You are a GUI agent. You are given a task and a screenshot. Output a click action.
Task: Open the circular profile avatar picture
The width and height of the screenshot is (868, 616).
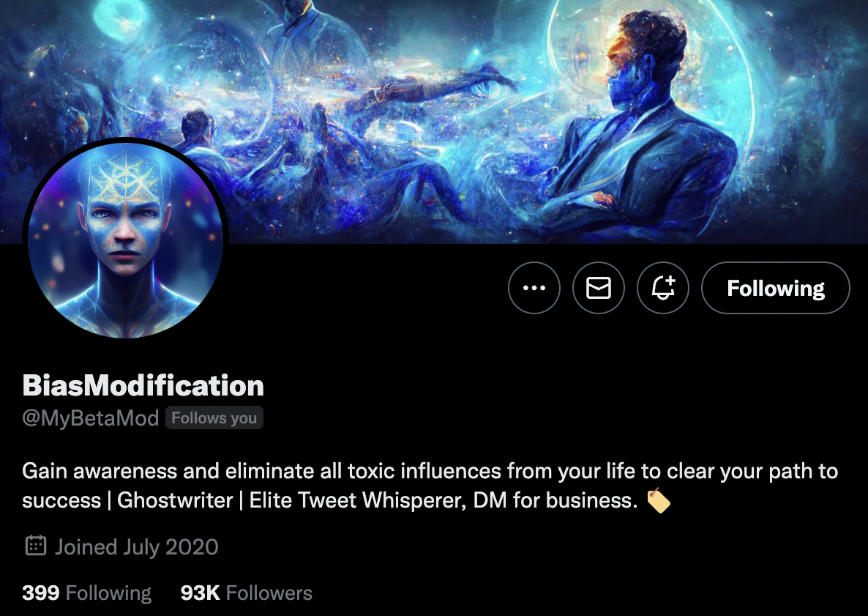(126, 240)
